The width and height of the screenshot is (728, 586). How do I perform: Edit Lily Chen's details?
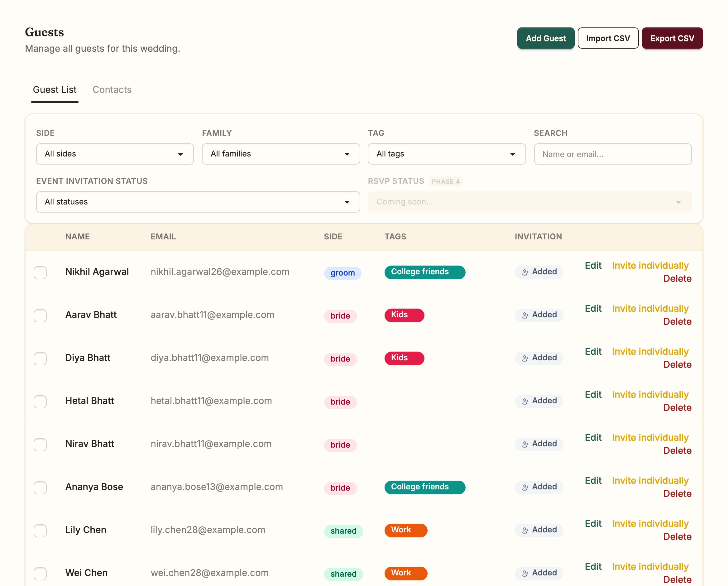click(593, 524)
